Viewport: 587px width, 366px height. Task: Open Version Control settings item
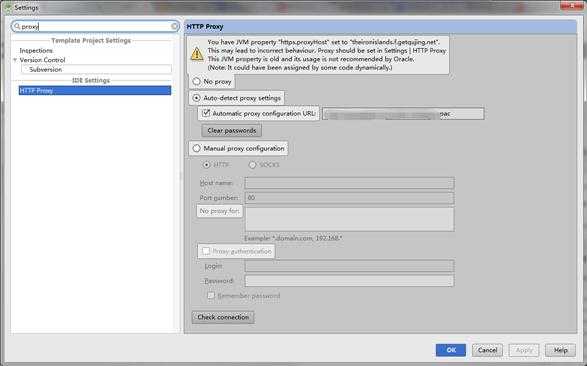coord(42,60)
